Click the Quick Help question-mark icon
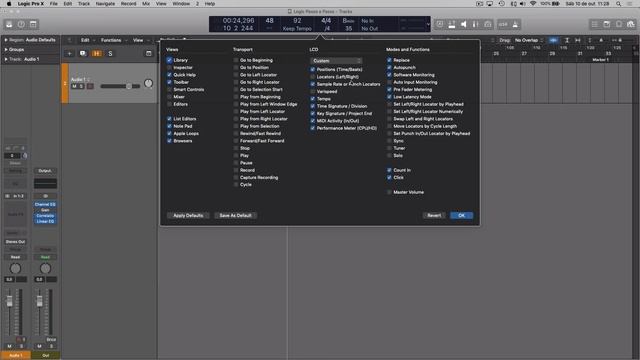 [21, 24]
